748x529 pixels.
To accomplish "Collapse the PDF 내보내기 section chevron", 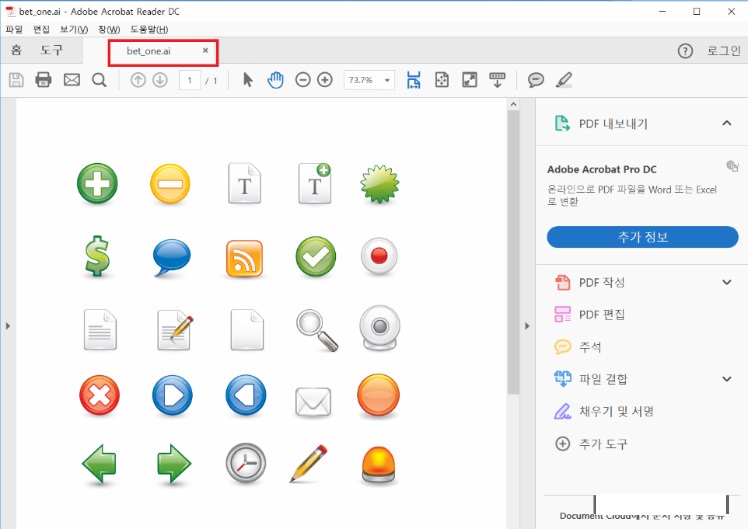I will (x=727, y=124).
